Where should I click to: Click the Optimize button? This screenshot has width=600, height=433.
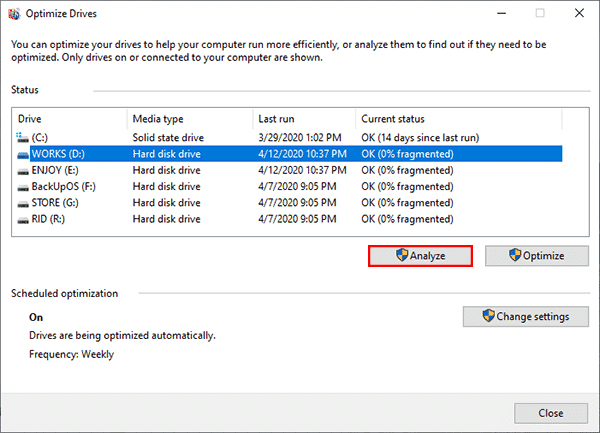point(536,256)
